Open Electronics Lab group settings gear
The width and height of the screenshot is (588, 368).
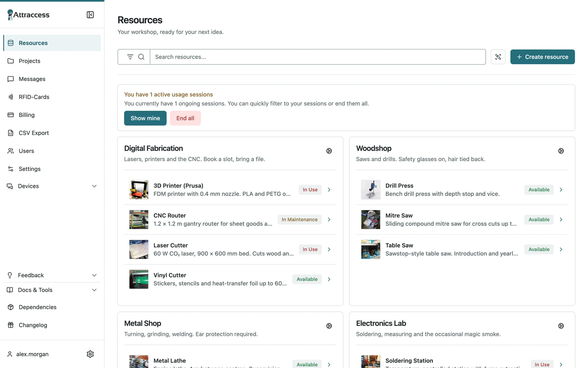click(561, 326)
